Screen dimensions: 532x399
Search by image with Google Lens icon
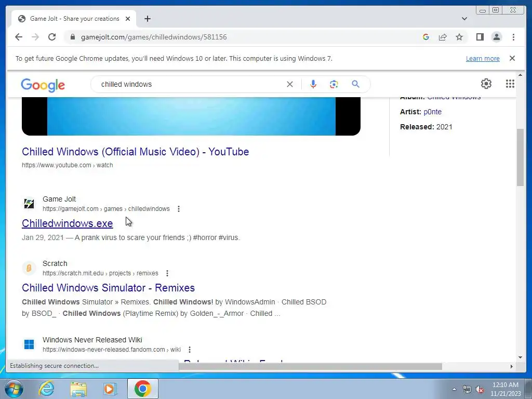pos(334,84)
